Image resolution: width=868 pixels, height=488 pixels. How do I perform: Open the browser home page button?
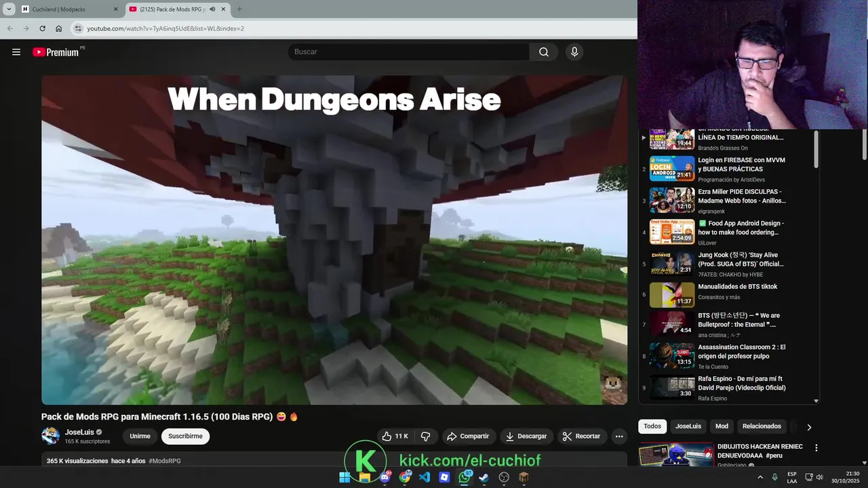[x=59, y=28]
